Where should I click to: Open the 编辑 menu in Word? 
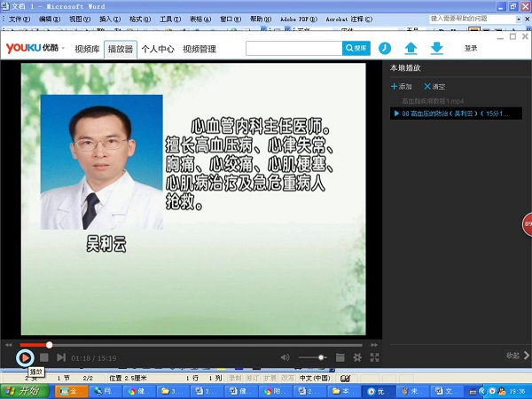pos(50,19)
